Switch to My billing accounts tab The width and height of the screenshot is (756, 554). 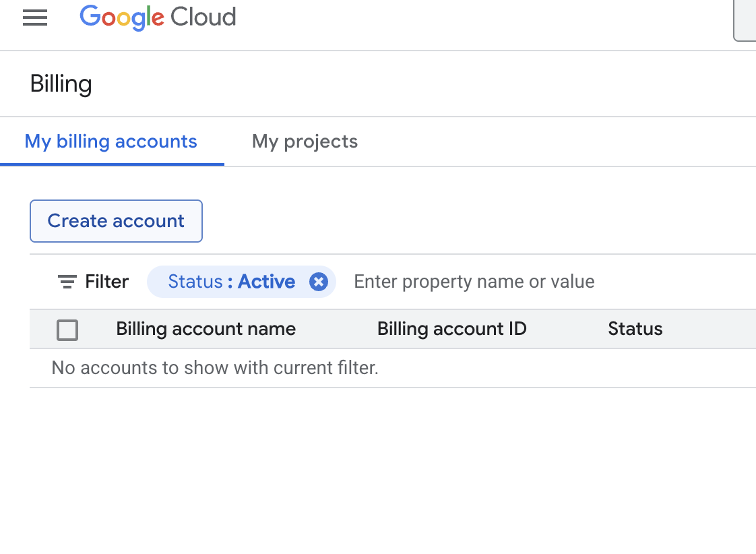pyautogui.click(x=111, y=142)
